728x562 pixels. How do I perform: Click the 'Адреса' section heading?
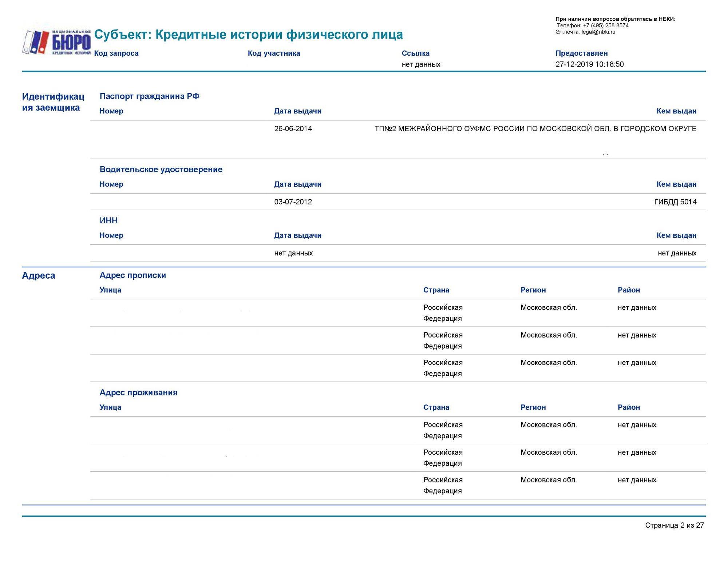39,276
